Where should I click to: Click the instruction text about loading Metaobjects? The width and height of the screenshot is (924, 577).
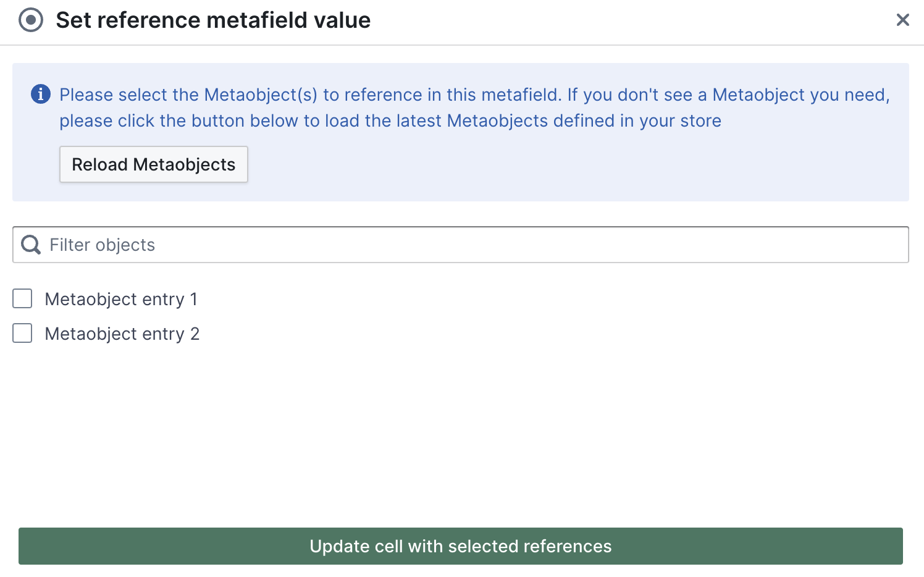(x=474, y=107)
